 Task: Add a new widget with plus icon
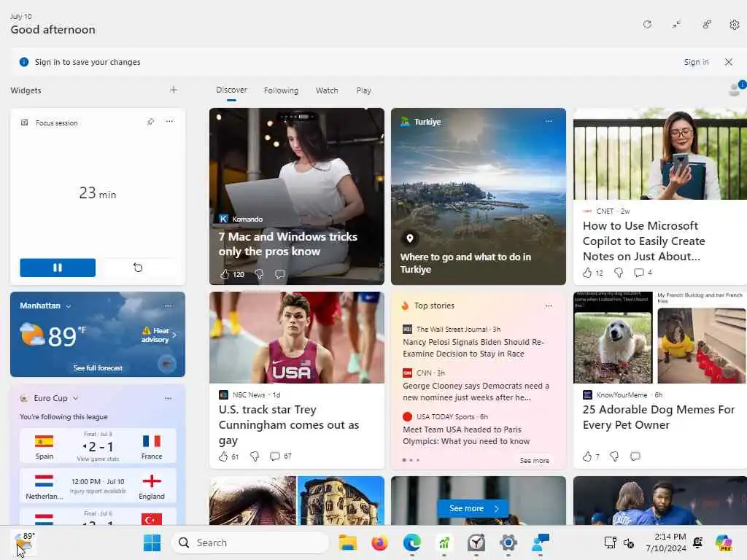point(174,90)
